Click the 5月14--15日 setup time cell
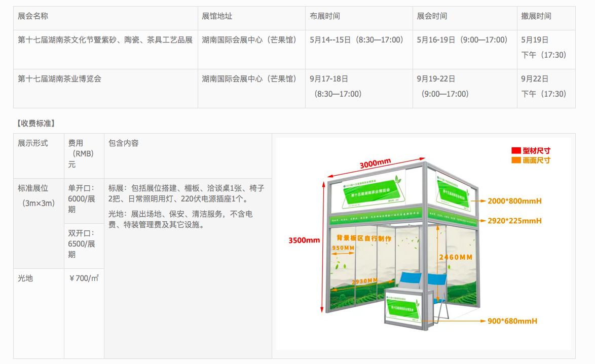 coord(359,49)
